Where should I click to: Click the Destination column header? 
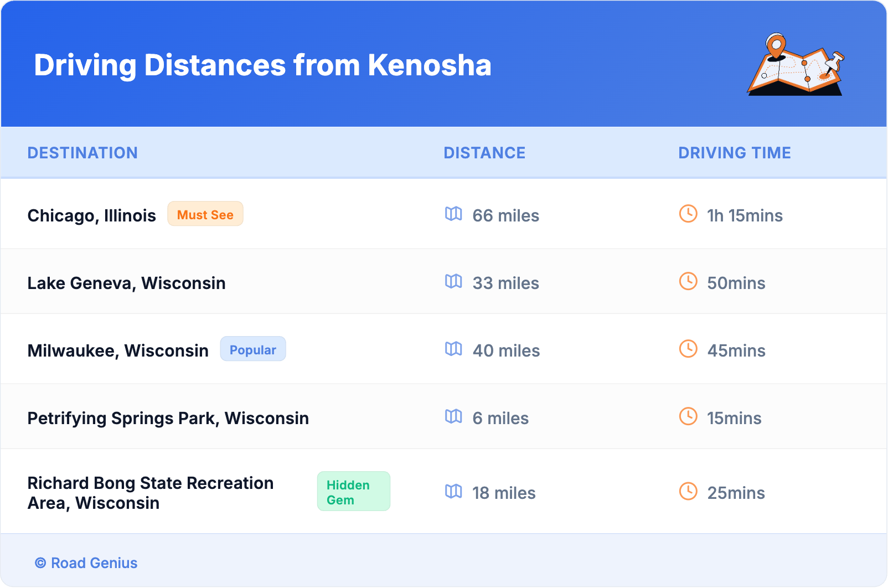[x=82, y=153]
